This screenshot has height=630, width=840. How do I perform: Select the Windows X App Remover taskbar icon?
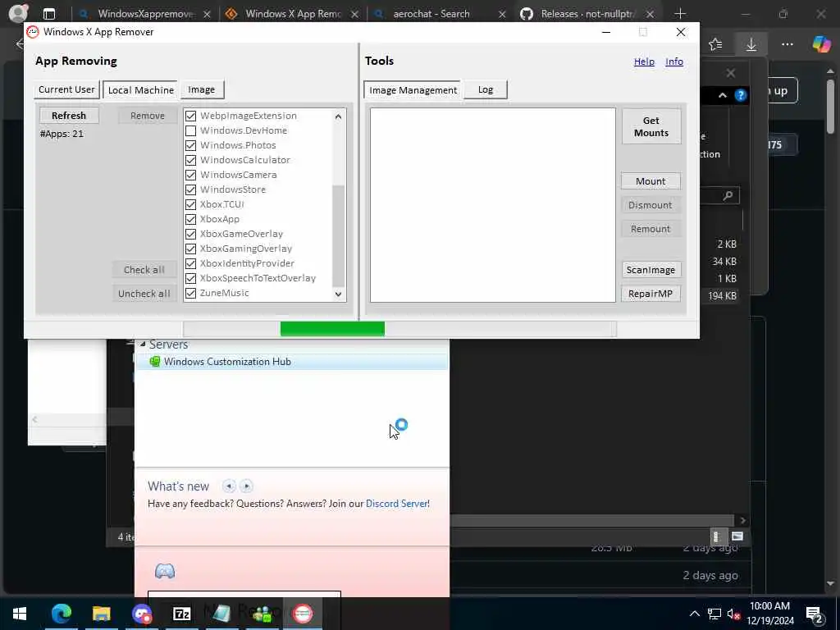(302, 614)
